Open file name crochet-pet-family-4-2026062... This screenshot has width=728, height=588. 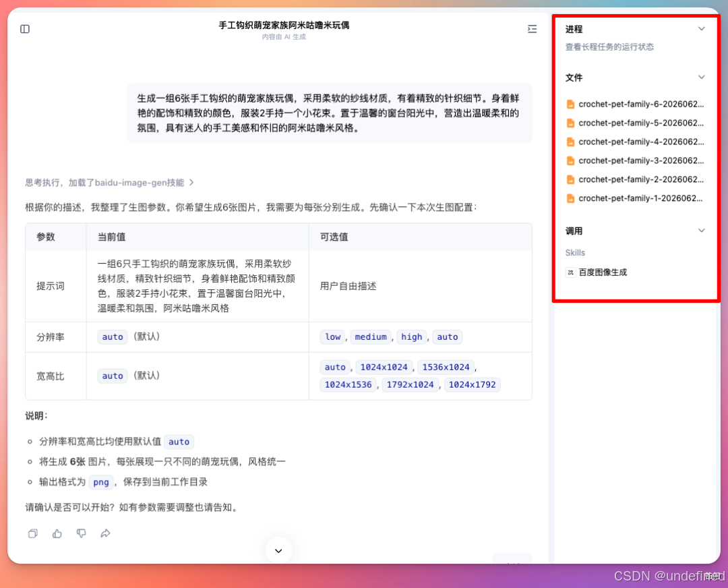coord(641,142)
